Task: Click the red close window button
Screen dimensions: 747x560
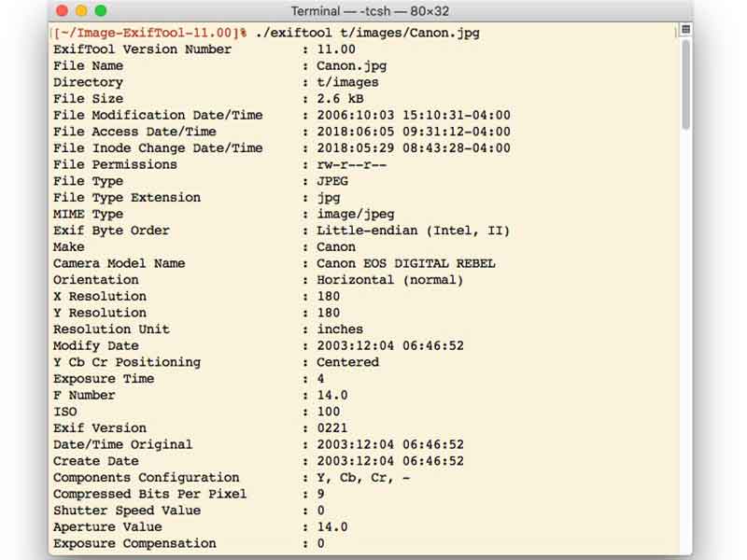Action: click(x=62, y=10)
